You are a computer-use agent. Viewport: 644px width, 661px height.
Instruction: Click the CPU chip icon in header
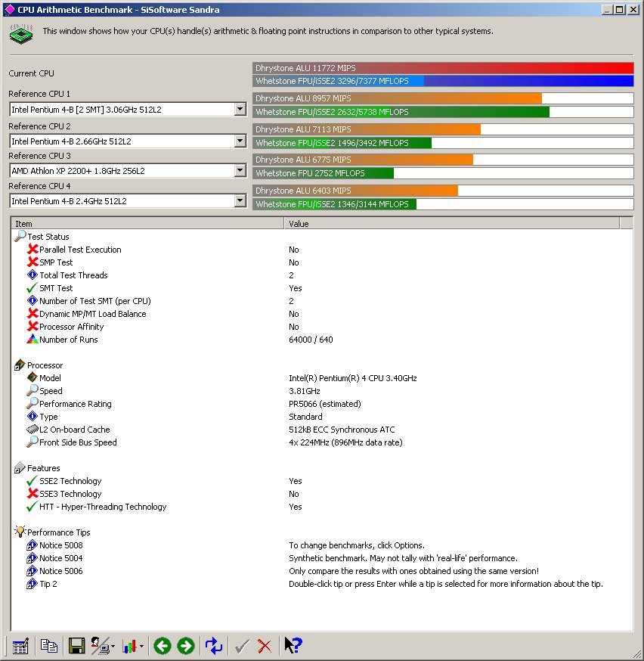pyautogui.click(x=21, y=34)
